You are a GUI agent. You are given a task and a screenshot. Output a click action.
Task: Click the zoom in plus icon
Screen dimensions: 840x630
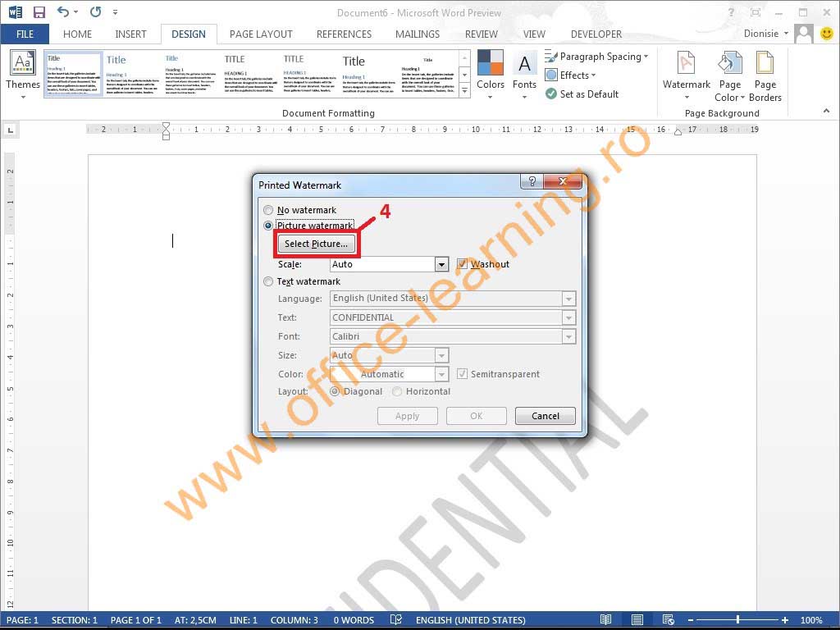(785, 620)
